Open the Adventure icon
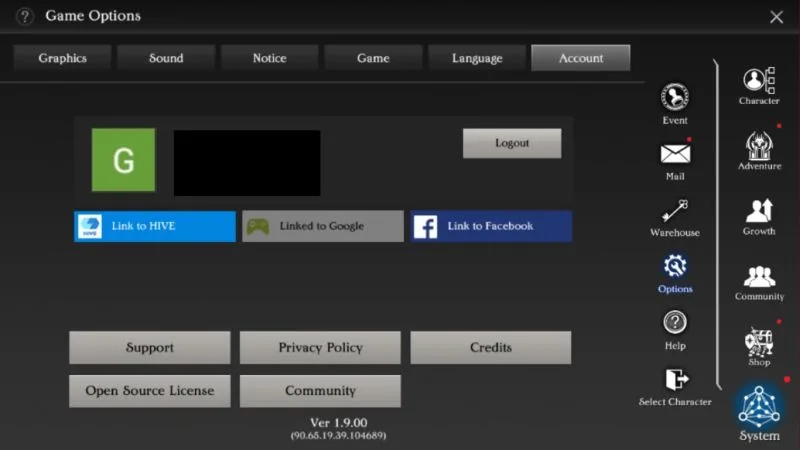 coord(759,146)
